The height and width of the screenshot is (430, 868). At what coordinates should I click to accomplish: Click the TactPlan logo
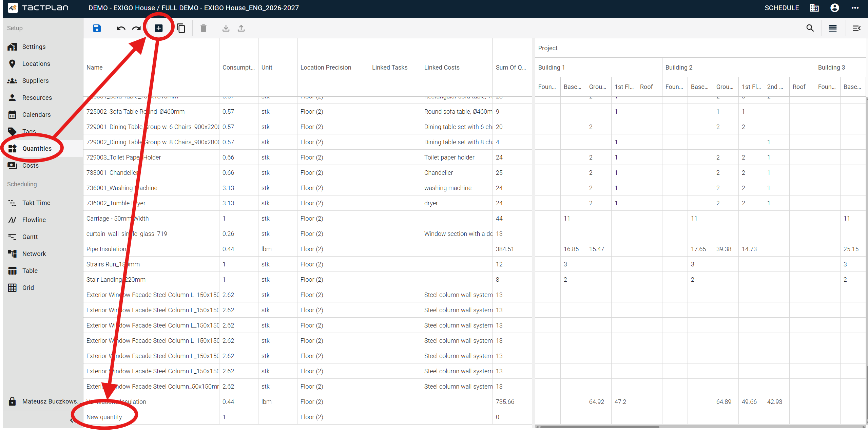(x=38, y=8)
